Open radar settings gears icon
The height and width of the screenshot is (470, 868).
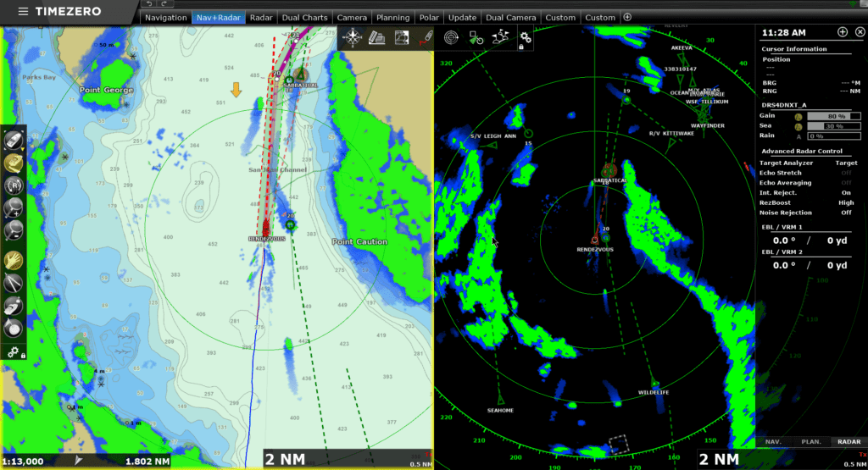(525, 38)
